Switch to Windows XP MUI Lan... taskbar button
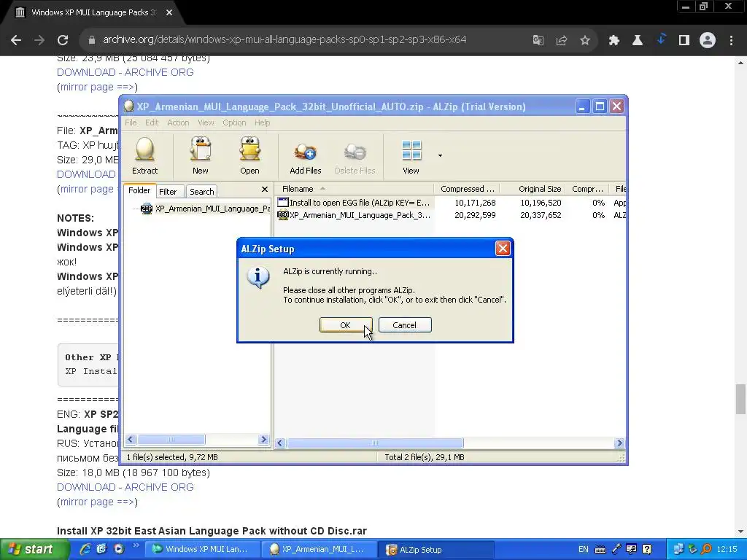 pyautogui.click(x=203, y=550)
